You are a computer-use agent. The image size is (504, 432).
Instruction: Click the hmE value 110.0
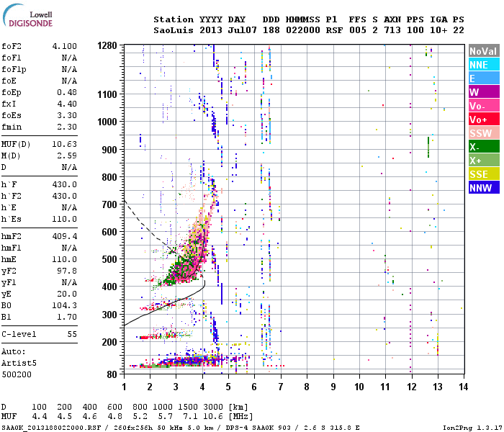65,259
